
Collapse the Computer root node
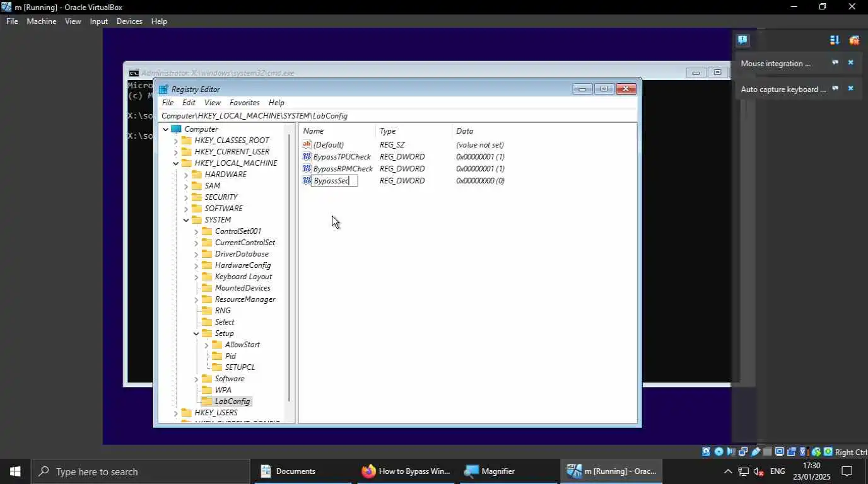tap(166, 129)
